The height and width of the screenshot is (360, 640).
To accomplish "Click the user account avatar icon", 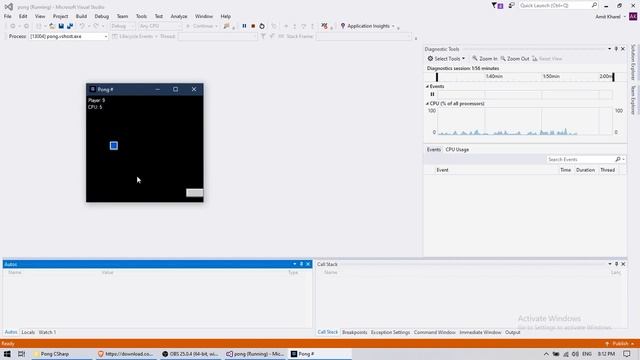I will (633, 16).
